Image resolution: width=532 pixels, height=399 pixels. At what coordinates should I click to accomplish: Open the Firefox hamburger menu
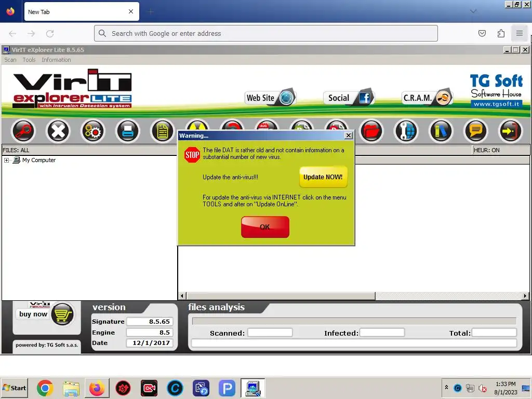(x=520, y=33)
